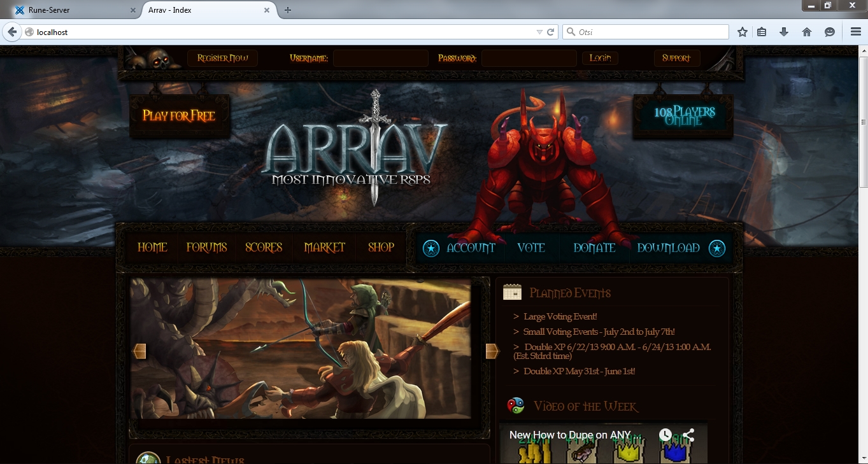Screen dimensions: 868x464
Task: Focus the Password input field
Action: [x=529, y=58]
